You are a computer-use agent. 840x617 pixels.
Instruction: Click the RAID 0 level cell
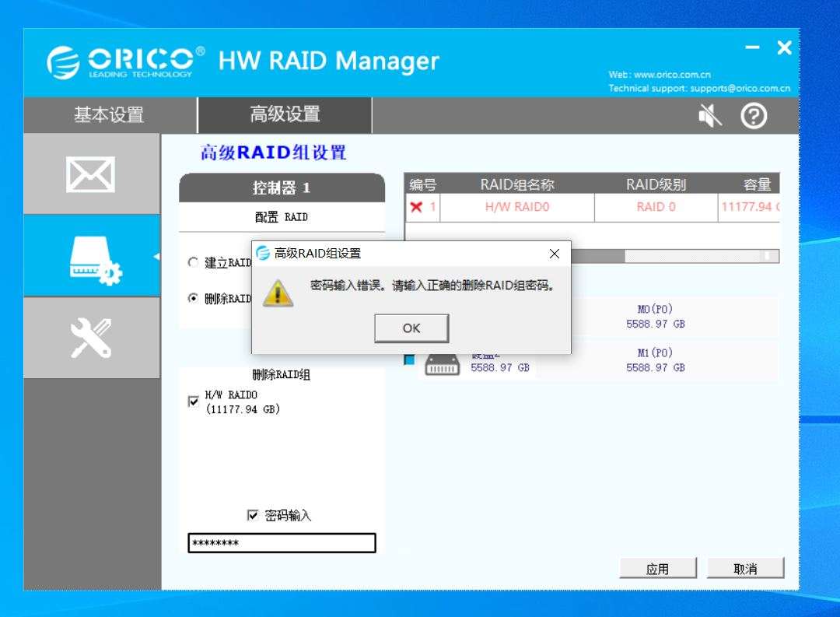click(x=656, y=207)
